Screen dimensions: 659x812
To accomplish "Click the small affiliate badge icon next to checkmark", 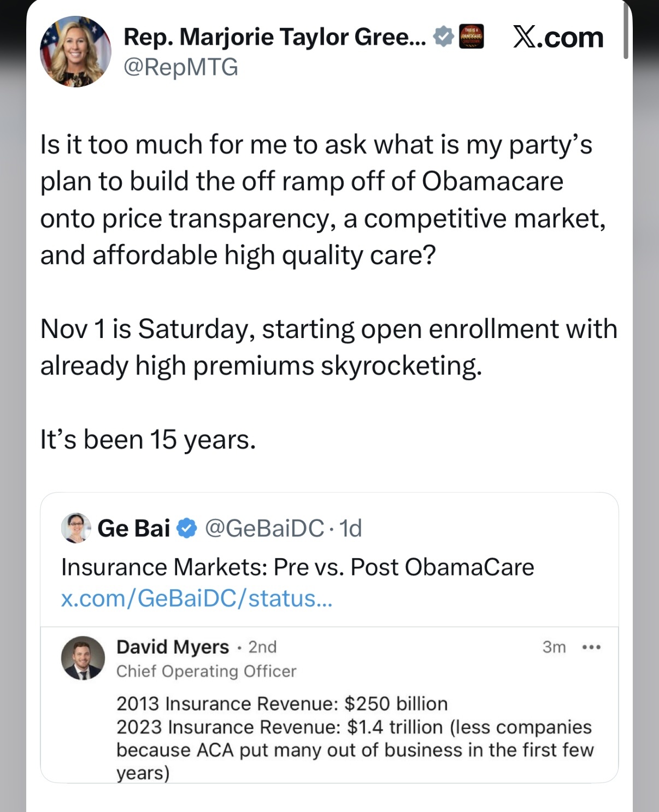I will [471, 37].
